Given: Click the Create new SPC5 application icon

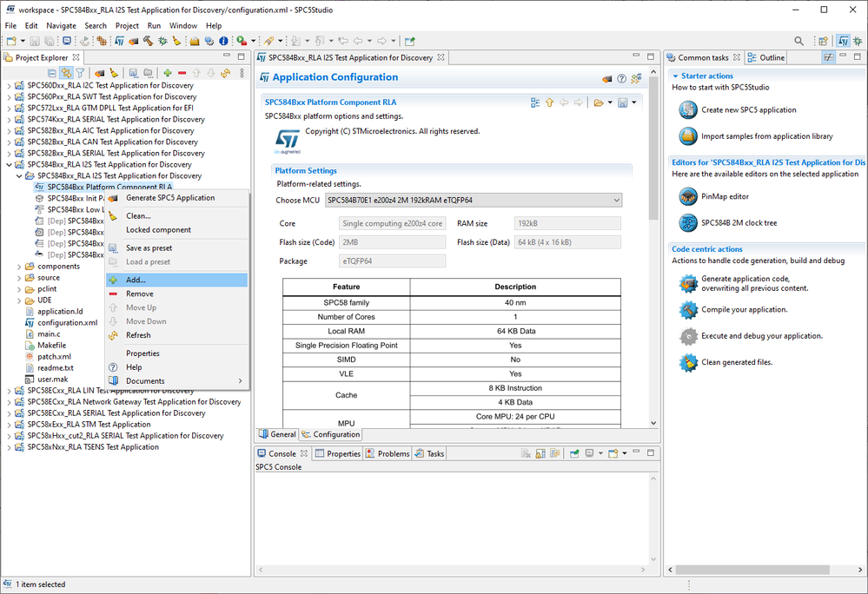Looking at the screenshot, I should point(688,109).
